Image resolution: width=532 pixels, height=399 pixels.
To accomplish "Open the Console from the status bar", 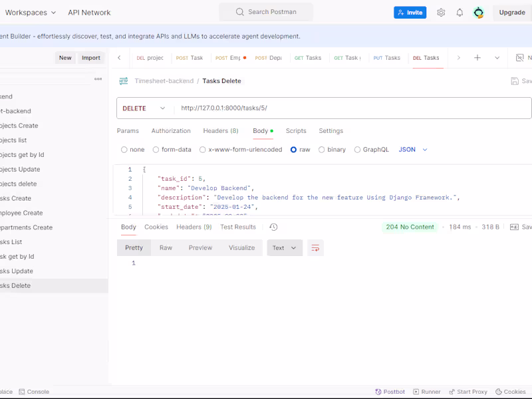I will [34, 392].
